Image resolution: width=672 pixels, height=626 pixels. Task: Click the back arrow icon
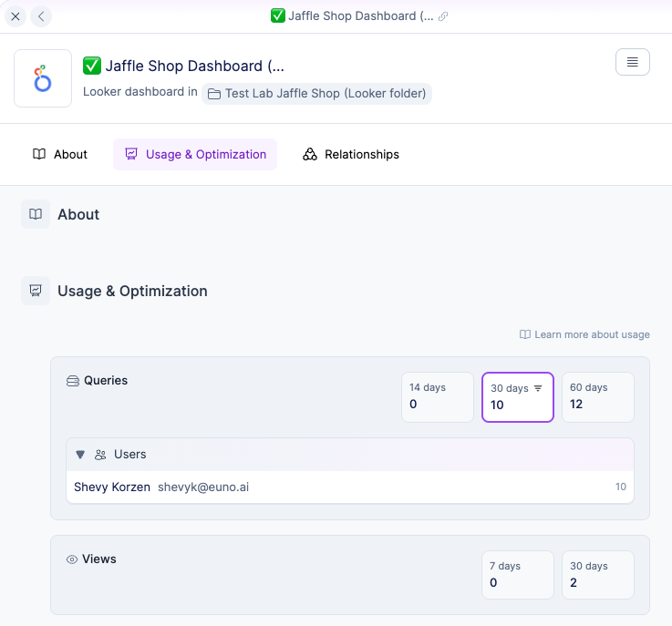coord(41,16)
